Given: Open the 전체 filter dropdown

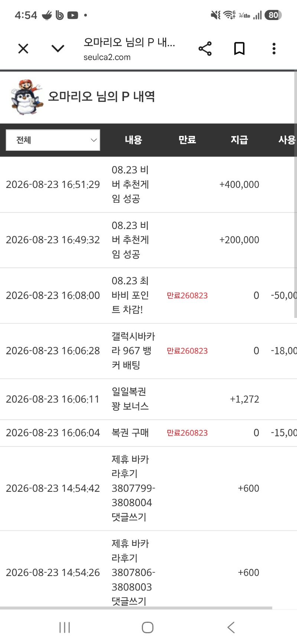Looking at the screenshot, I should 53,140.
